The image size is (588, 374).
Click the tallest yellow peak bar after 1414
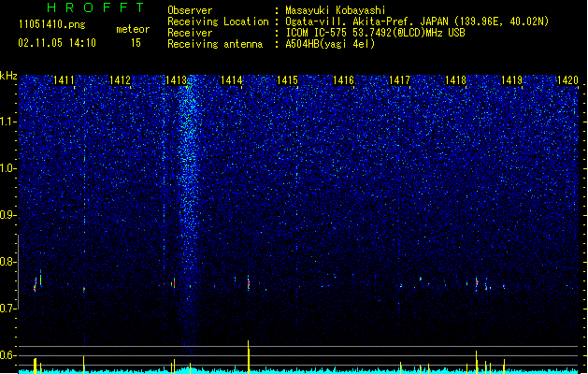coord(249,357)
